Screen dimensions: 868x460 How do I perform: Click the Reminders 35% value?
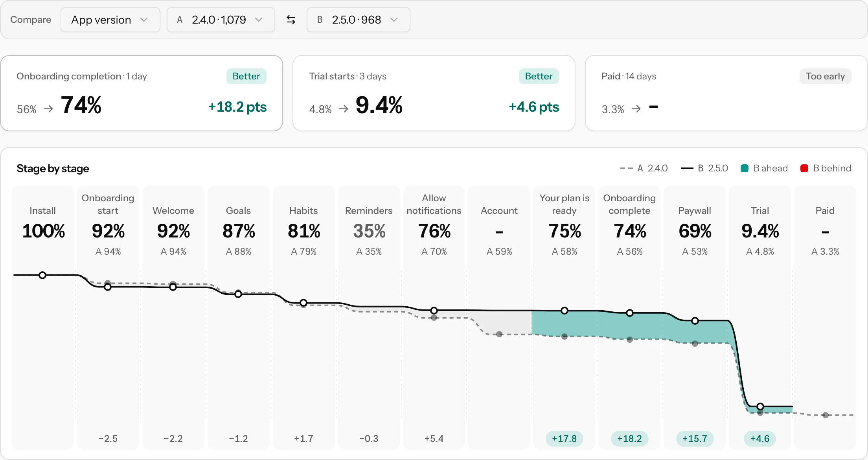point(369,231)
